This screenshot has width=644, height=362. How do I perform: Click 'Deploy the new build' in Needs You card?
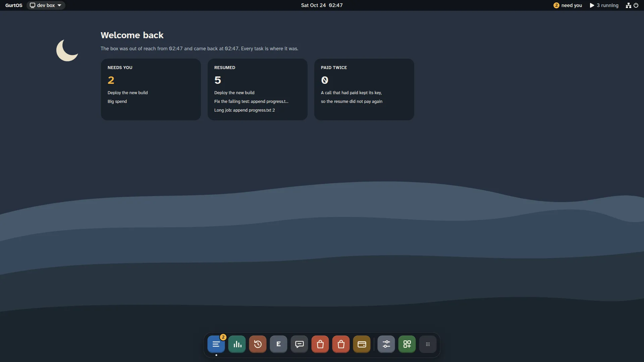point(128,93)
